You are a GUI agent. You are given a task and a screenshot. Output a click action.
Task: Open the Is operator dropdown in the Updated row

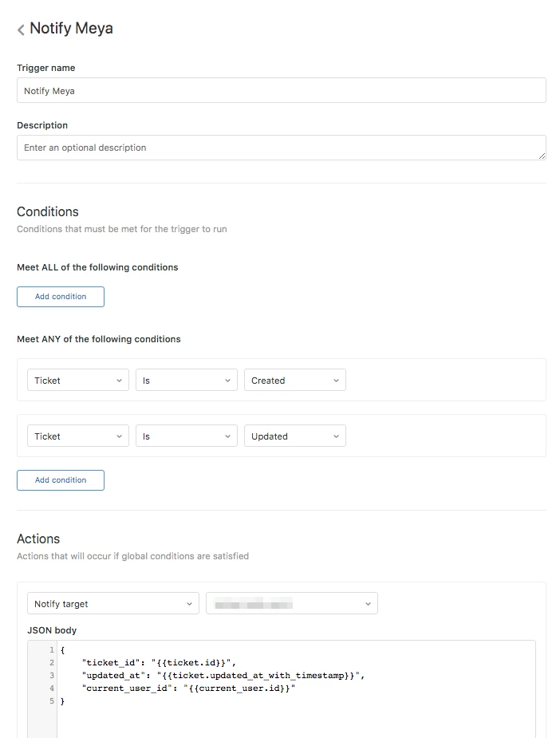point(187,436)
